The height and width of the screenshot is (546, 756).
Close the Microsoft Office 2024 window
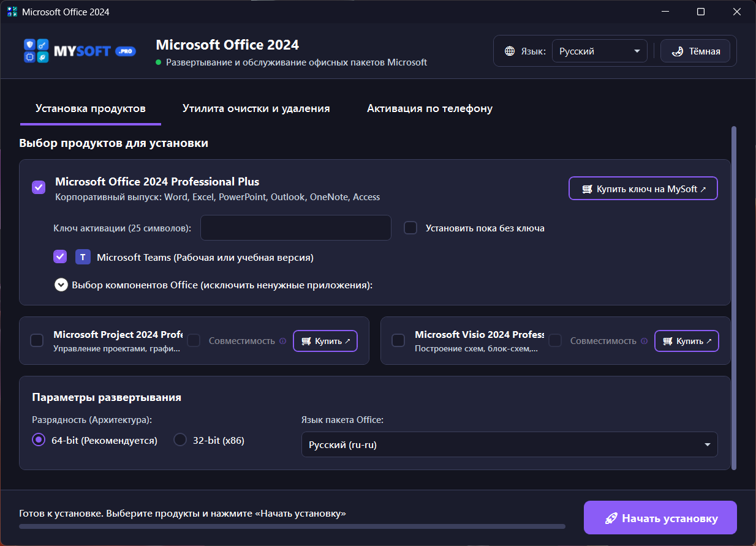(737, 12)
